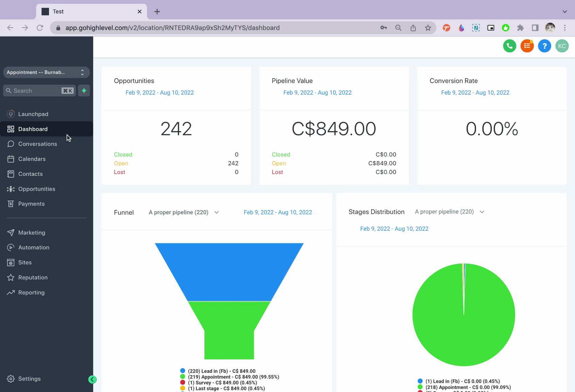Bookmark page with the star icon
The image size is (575, 392).
pos(428,28)
